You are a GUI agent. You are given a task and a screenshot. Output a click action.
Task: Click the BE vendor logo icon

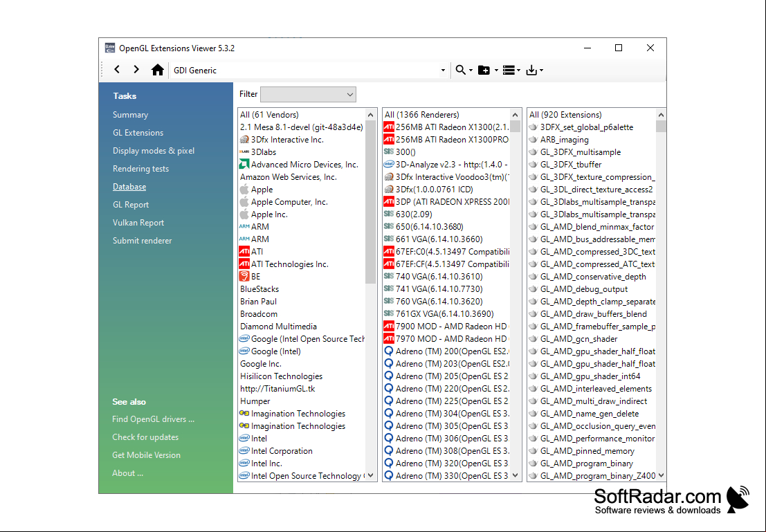click(x=244, y=277)
